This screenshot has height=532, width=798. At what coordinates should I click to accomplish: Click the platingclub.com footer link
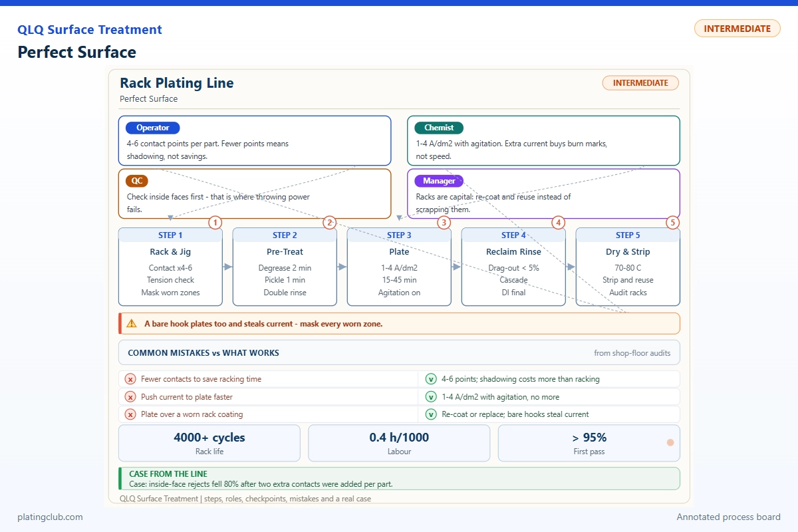pos(51,517)
